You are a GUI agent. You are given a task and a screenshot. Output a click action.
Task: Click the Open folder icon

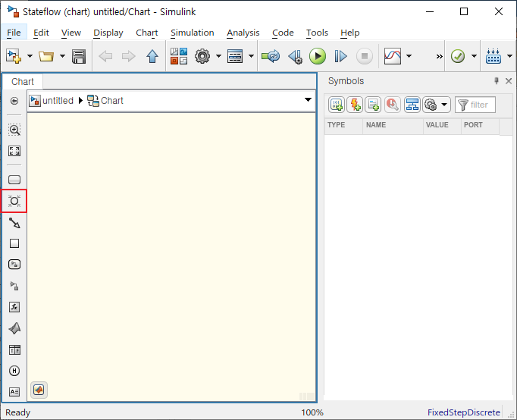coord(46,56)
